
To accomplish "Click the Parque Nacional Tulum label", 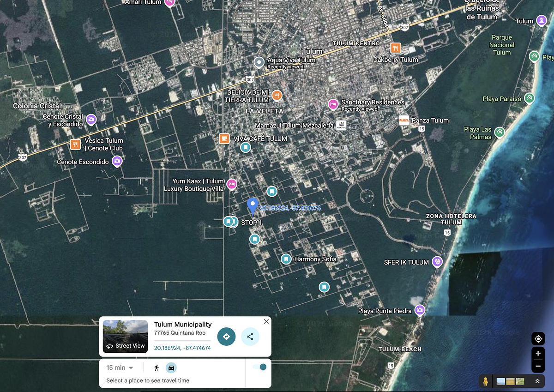I will 502,45.
